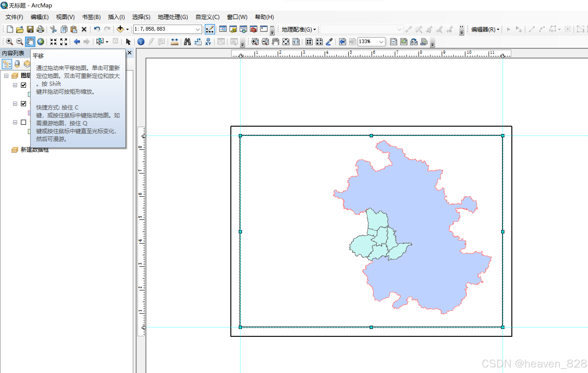Open the 插入(I) menu

[116, 17]
